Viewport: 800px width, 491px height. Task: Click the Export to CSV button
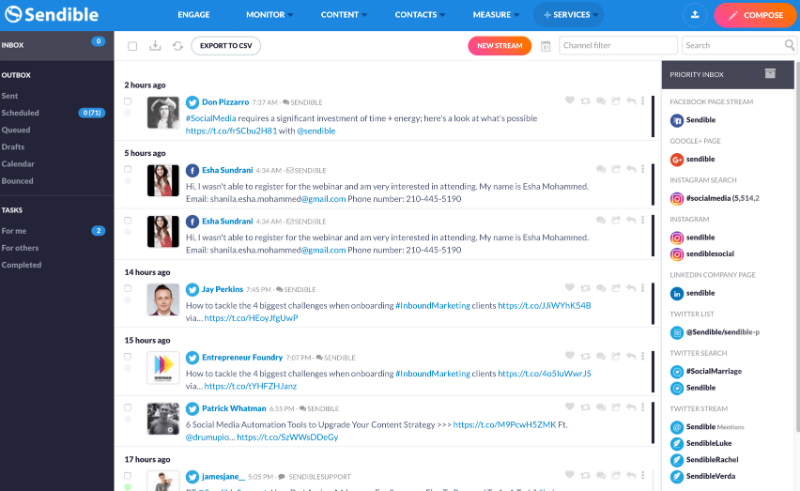tap(225, 46)
